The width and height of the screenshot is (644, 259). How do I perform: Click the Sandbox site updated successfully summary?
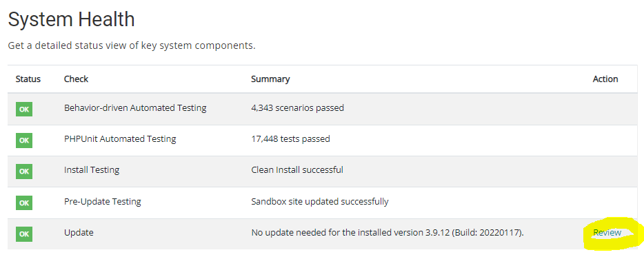[319, 202]
